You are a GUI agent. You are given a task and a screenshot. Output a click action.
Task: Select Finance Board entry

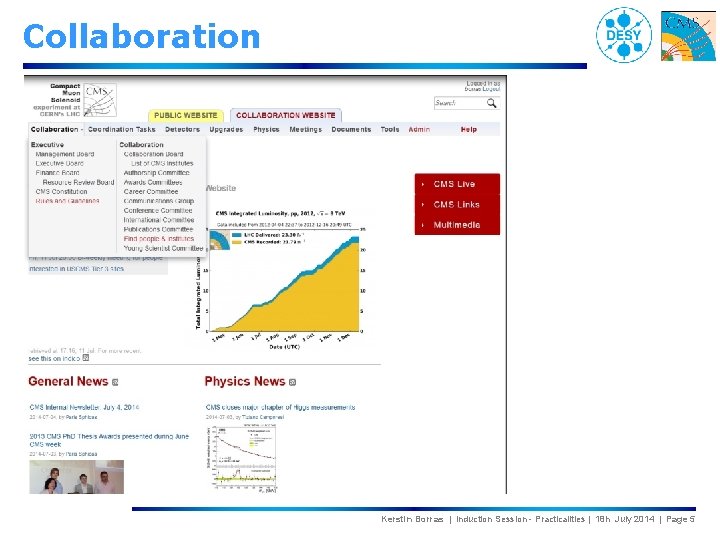(57, 173)
